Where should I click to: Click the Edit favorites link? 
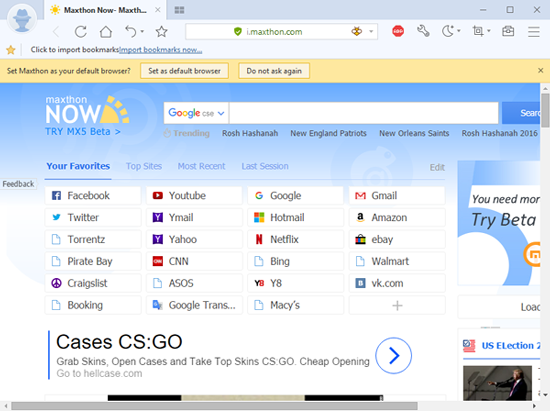(x=437, y=167)
